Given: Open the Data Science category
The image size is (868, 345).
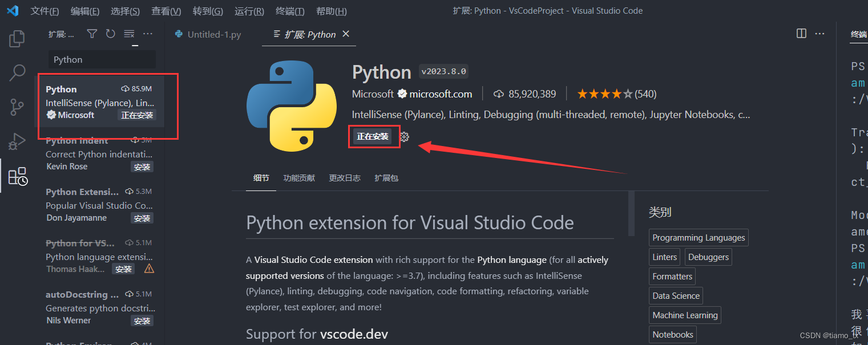Looking at the screenshot, I should click(x=676, y=296).
